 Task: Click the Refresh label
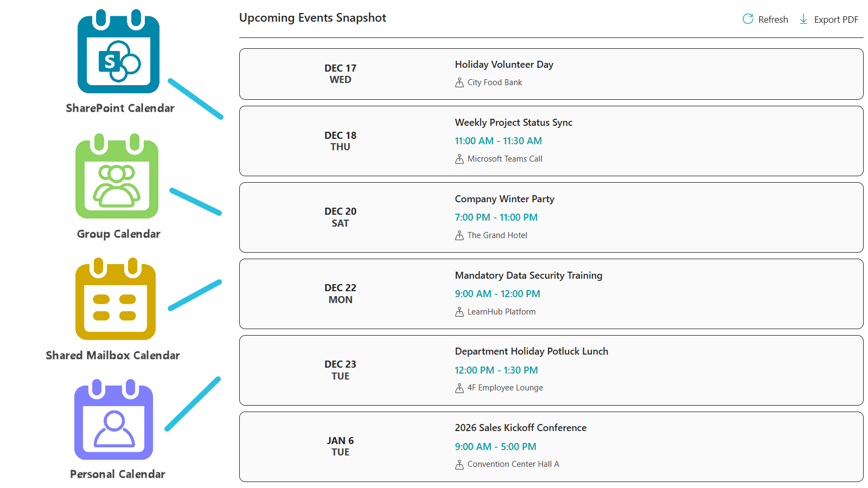(x=774, y=19)
